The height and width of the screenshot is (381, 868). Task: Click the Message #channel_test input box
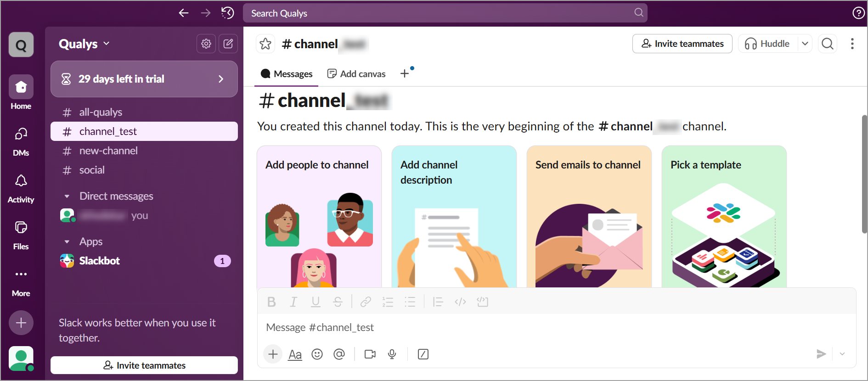(x=557, y=327)
